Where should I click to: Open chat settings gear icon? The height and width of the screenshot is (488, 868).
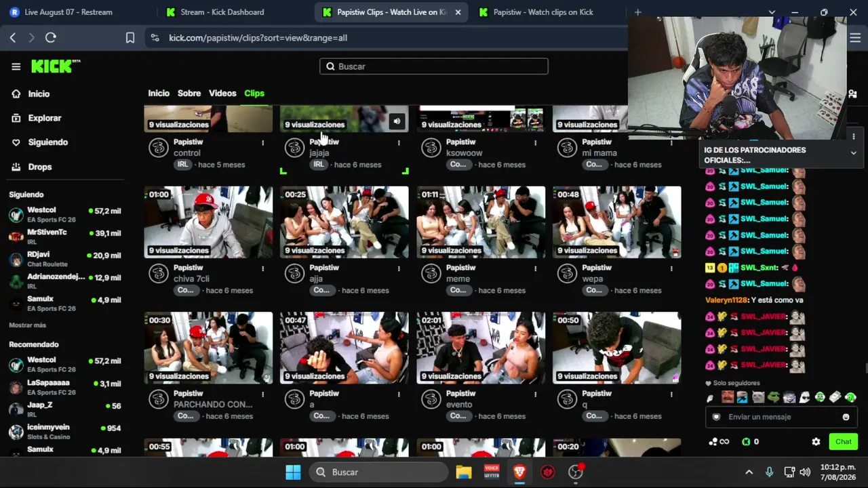(816, 442)
